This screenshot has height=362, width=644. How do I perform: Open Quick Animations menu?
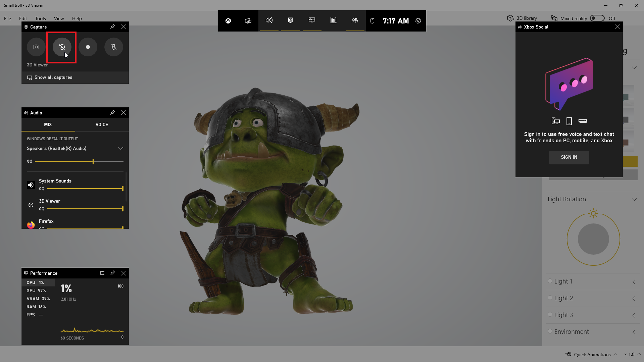click(x=591, y=355)
